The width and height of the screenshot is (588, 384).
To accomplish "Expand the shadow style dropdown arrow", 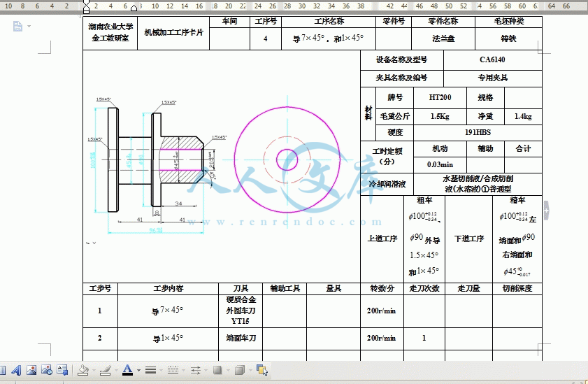I will point(228,371).
